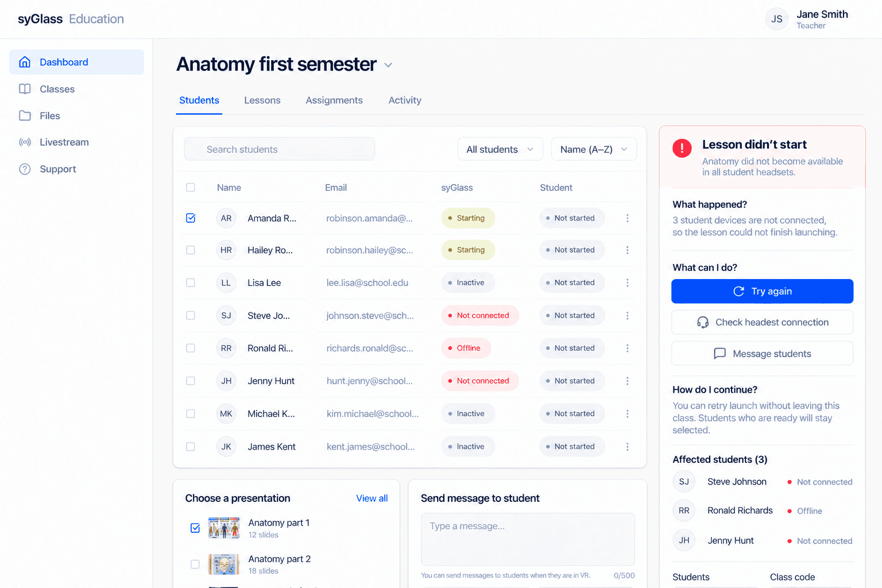882x588 pixels.
Task: Open the Assignments tab
Action: pos(334,100)
